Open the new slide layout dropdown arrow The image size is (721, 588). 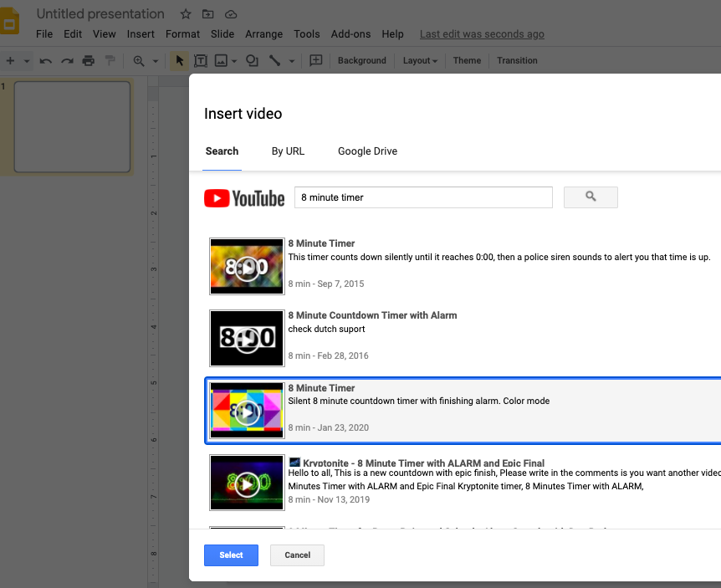tap(27, 61)
